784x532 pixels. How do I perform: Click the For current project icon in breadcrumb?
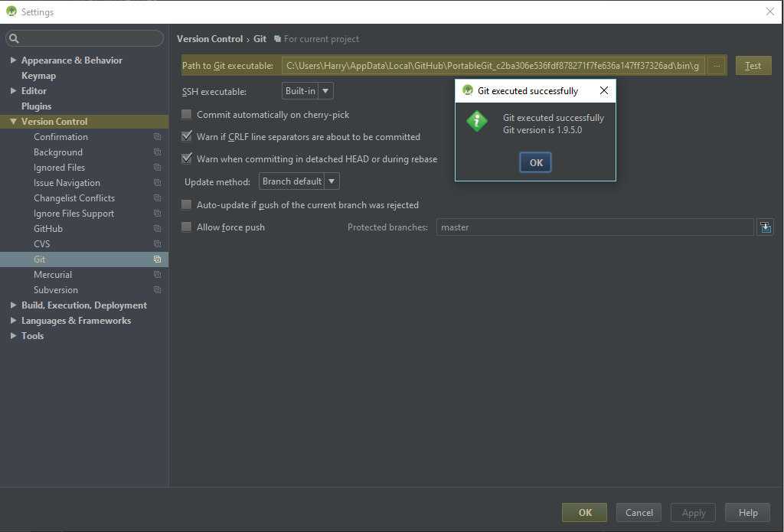coord(277,38)
